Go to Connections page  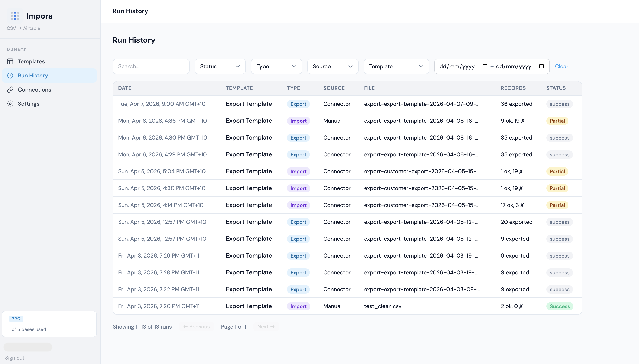[49, 89]
